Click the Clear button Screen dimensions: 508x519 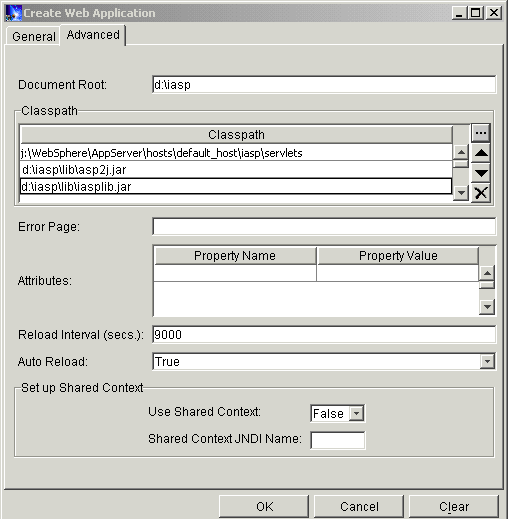(454, 507)
